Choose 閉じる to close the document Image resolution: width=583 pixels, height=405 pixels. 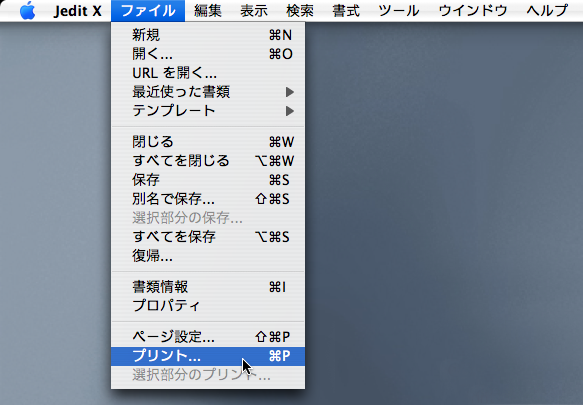tap(208, 142)
